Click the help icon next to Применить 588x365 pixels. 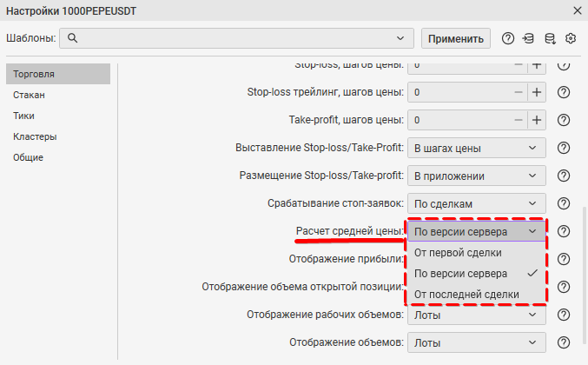pyautogui.click(x=508, y=38)
